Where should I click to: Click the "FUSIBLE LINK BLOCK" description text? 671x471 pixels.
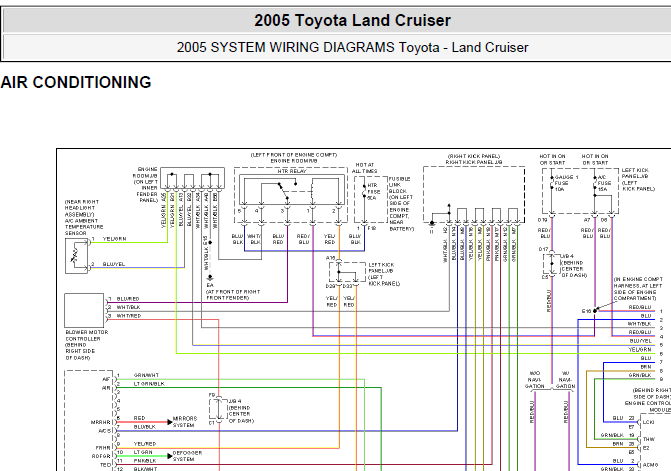(x=401, y=204)
